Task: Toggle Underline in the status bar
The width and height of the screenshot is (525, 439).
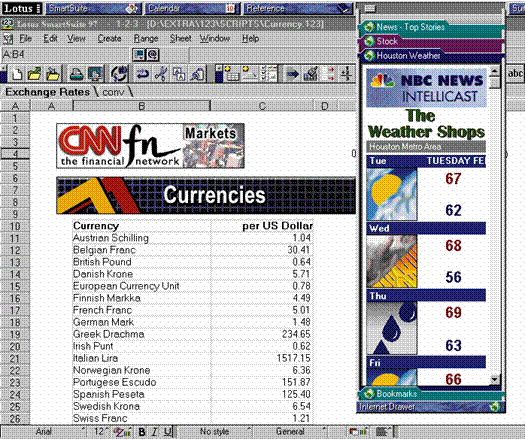Action: click(x=168, y=432)
